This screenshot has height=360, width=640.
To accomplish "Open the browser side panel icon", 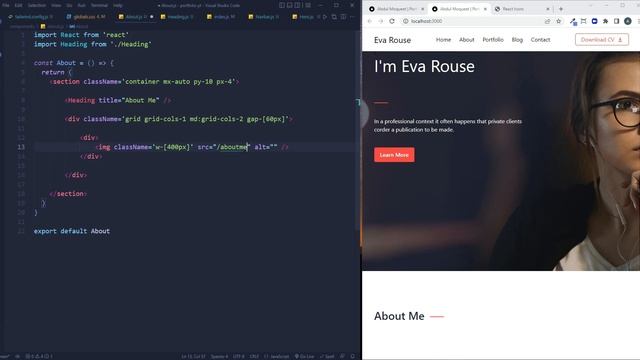I will click(x=616, y=21).
